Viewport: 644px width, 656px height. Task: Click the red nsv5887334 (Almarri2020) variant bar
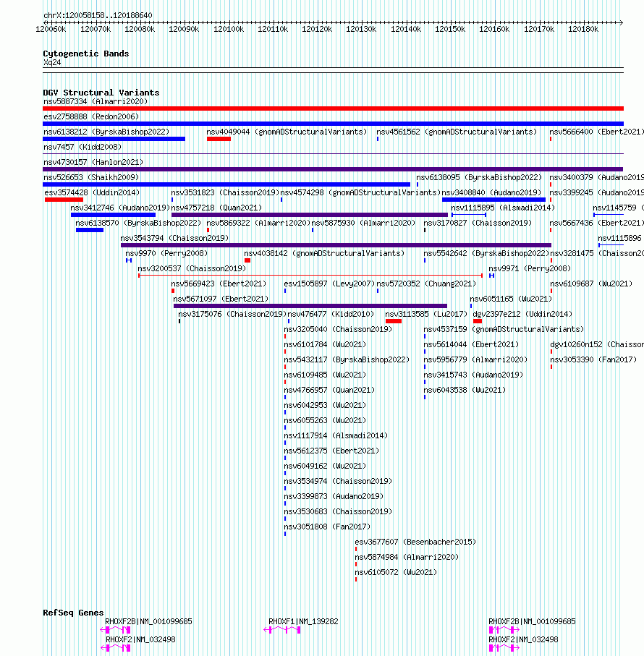click(333, 108)
